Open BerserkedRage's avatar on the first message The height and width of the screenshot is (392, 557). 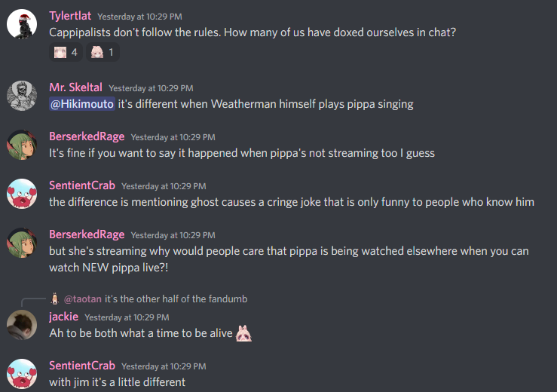[22, 145]
